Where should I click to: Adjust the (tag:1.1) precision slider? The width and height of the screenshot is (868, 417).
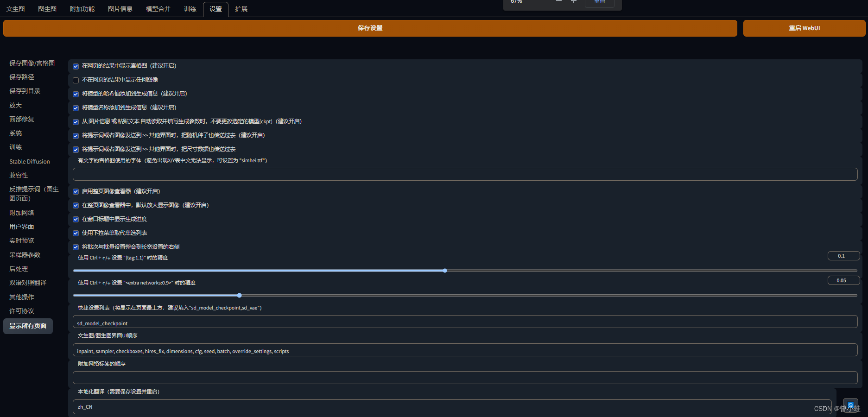465,271
